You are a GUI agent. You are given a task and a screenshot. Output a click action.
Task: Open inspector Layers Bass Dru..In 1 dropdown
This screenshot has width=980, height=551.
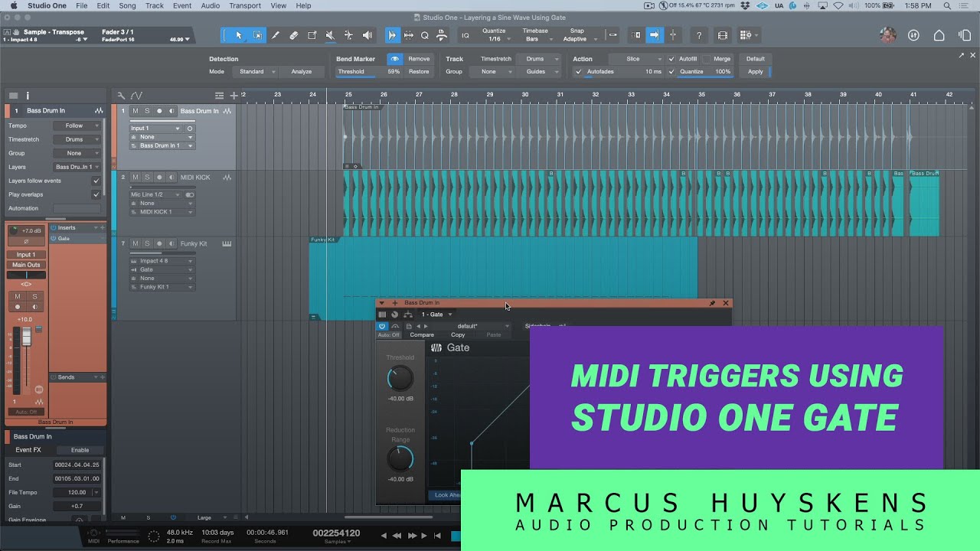77,167
